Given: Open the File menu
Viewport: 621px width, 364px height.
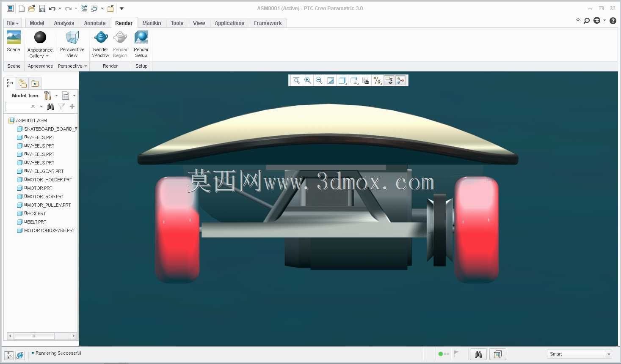Looking at the screenshot, I should (12, 23).
